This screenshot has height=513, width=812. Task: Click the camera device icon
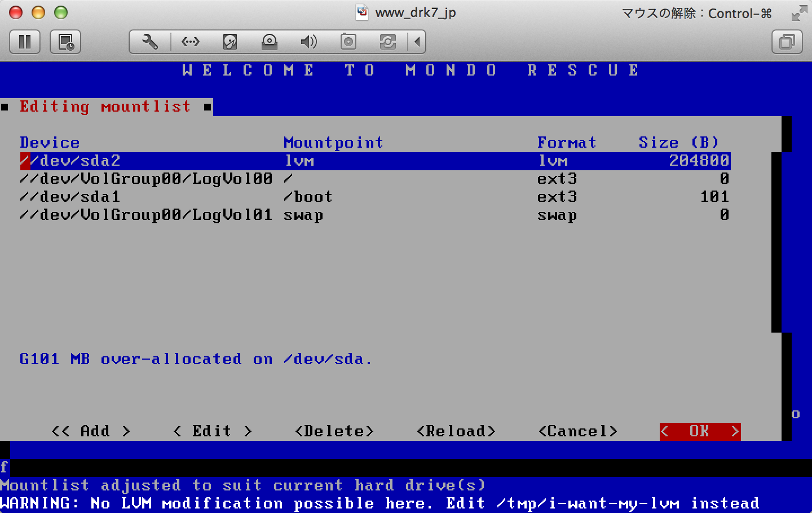(348, 42)
